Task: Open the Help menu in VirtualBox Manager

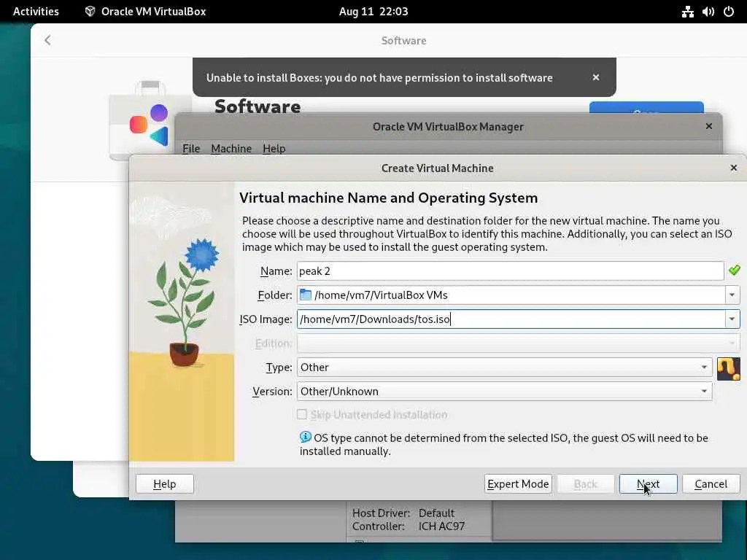Action: click(274, 149)
